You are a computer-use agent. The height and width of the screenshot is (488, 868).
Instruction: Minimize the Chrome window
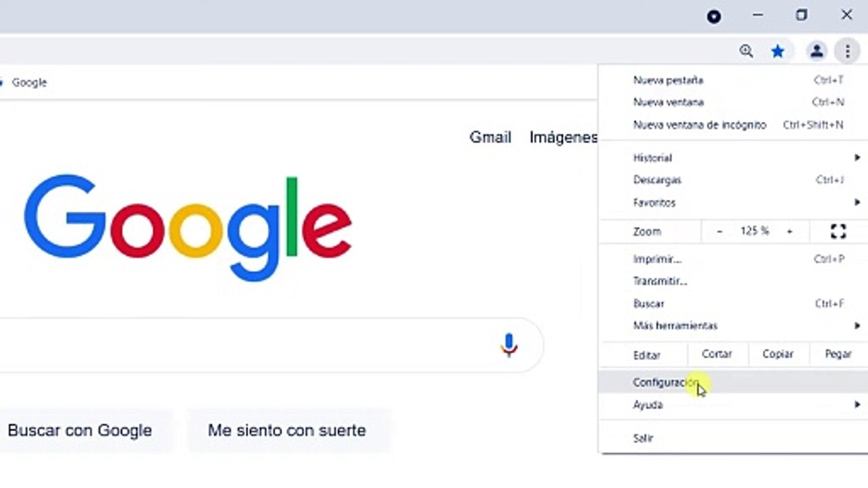coord(758,15)
